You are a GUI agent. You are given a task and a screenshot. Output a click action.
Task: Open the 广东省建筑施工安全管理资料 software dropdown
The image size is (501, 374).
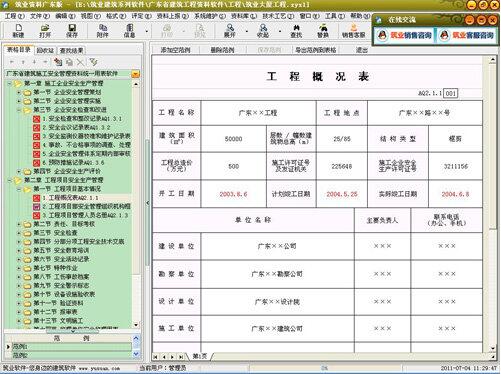(136, 74)
